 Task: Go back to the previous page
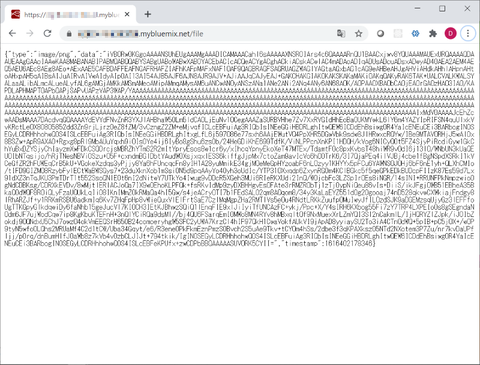coord(12,33)
